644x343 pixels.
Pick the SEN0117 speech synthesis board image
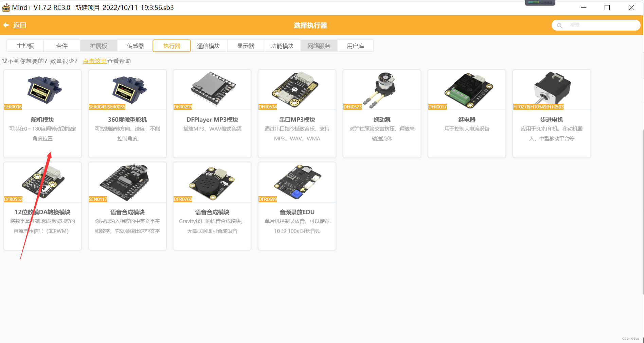pos(124,182)
